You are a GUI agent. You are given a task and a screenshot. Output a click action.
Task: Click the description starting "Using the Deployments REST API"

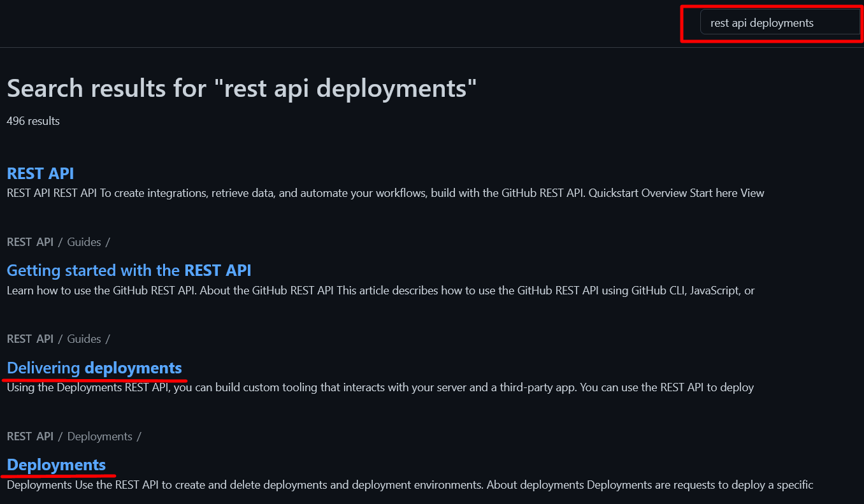[x=380, y=387]
